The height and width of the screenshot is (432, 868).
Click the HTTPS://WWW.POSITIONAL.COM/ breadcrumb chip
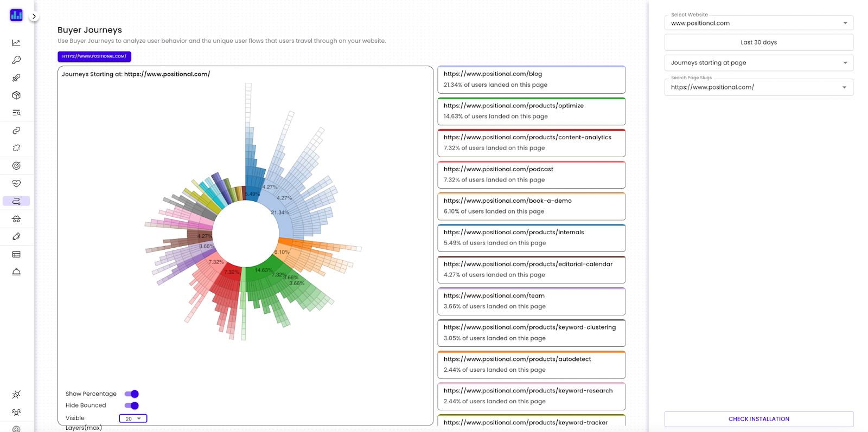(94, 56)
